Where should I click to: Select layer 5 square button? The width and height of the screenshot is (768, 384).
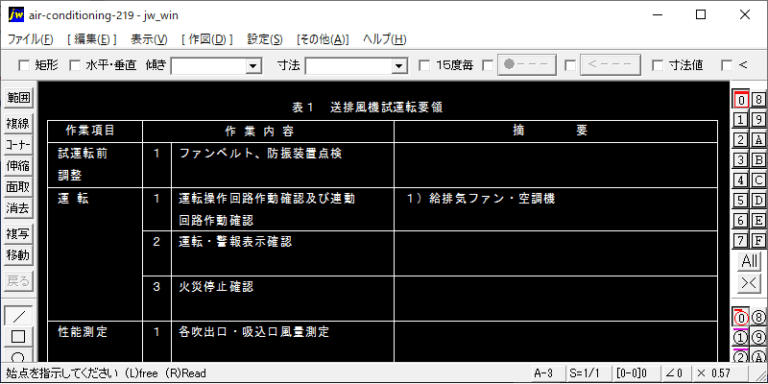[741, 200]
